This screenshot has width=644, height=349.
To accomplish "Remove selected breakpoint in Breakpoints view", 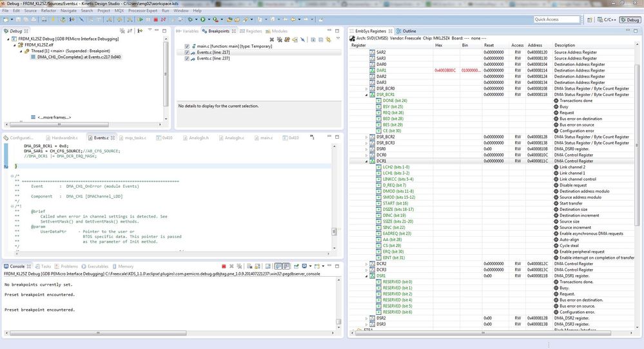I will (x=272, y=39).
